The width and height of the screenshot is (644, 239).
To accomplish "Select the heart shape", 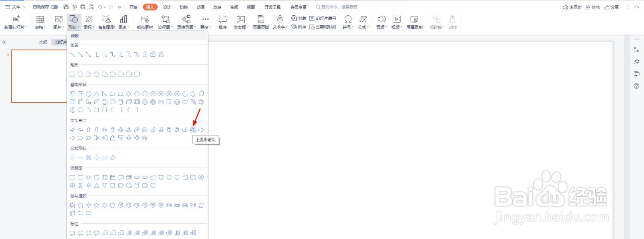I will pos(185,102).
